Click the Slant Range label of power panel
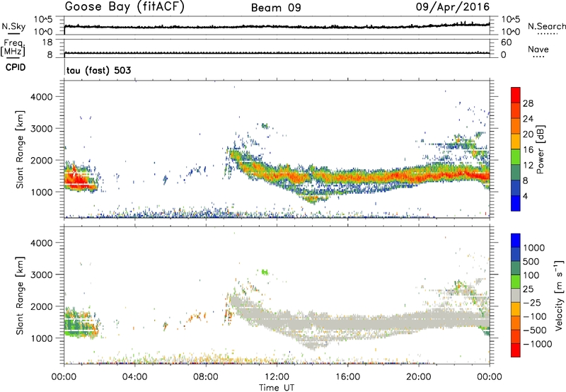Viewport: 566px width, 392px height. (20, 149)
